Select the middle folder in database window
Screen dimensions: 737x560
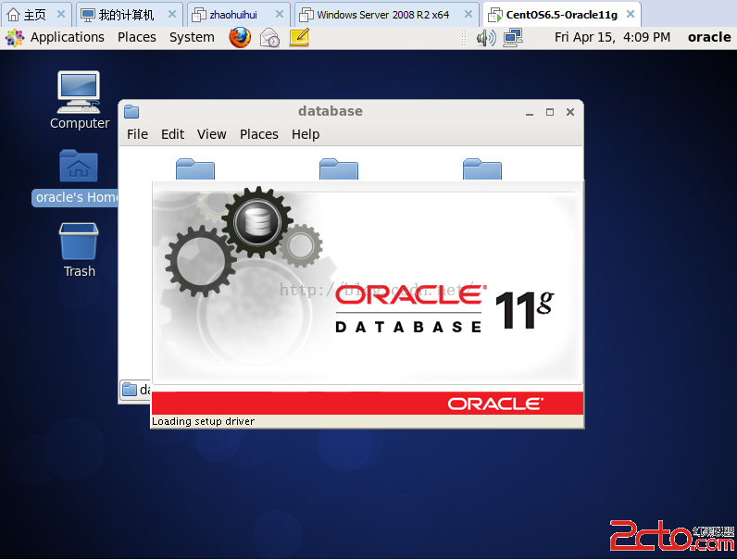coord(339,169)
